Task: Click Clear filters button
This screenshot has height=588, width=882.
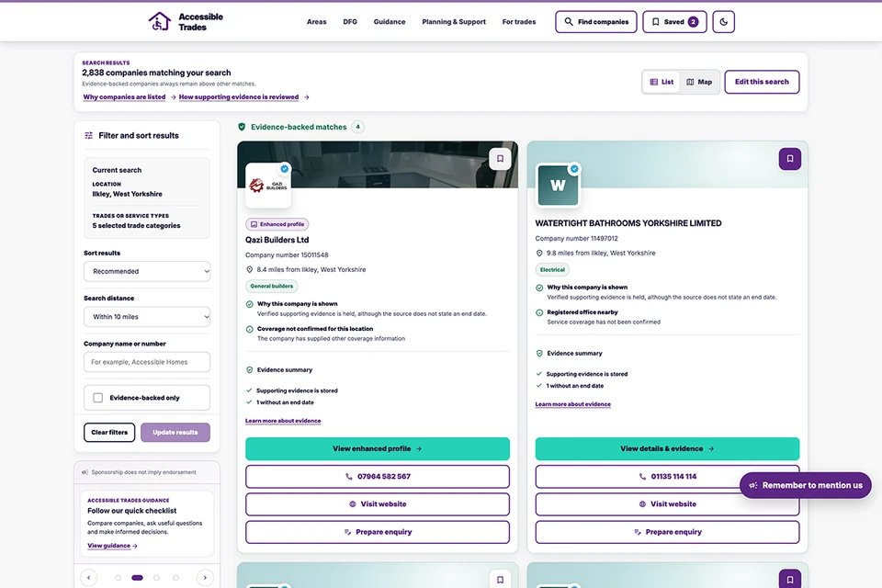Action: (x=109, y=432)
